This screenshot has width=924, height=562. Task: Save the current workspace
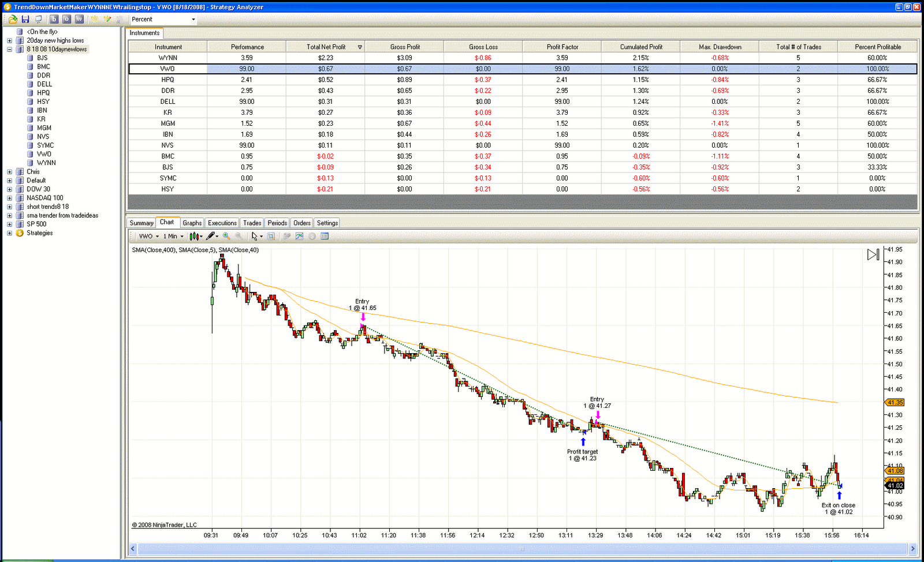[x=25, y=19]
